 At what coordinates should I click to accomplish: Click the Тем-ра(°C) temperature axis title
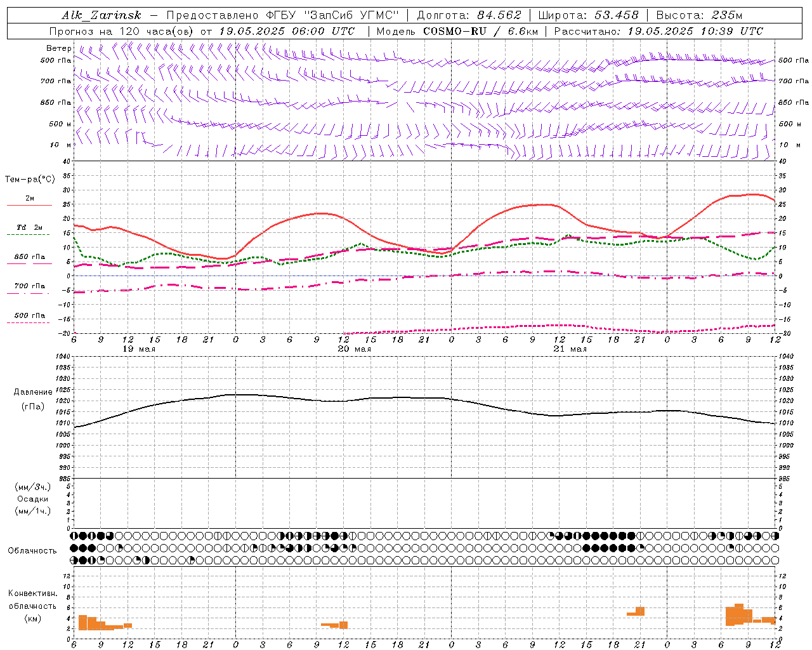point(30,180)
